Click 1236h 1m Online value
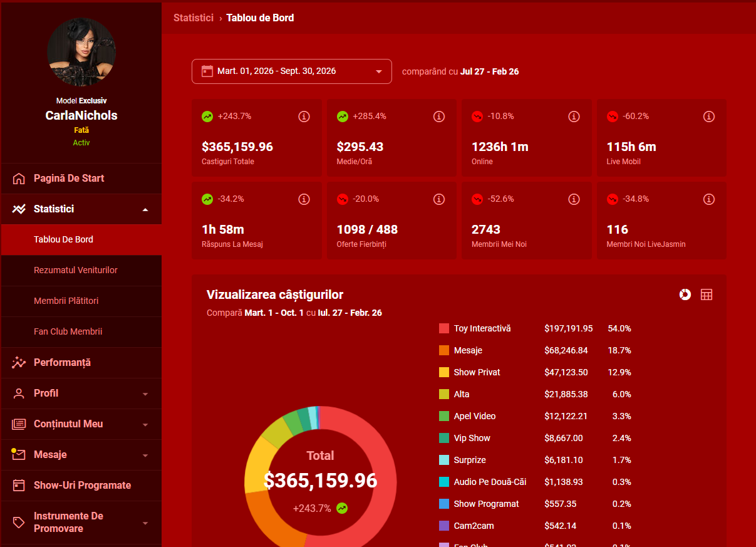The width and height of the screenshot is (756, 547). [x=500, y=147]
